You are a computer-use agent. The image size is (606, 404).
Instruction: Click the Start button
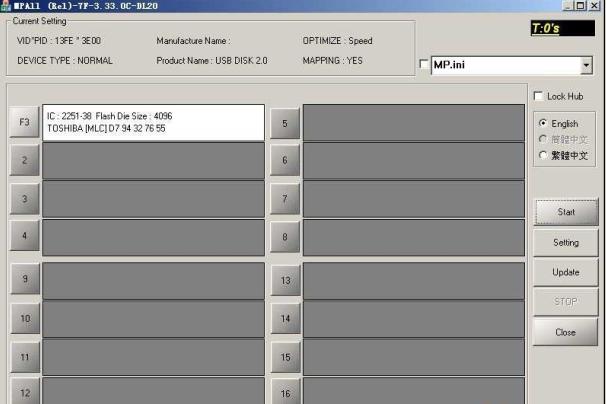tap(566, 212)
